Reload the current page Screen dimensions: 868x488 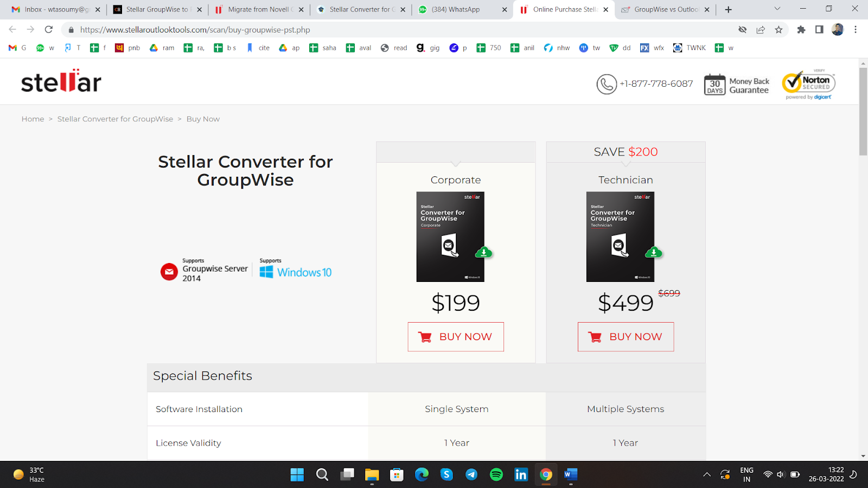click(49, 29)
